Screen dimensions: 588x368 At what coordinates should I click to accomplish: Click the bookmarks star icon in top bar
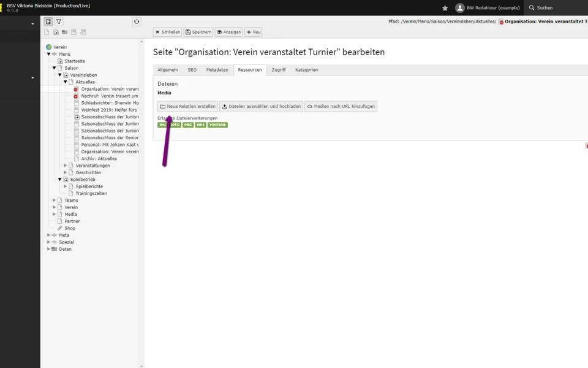tap(445, 8)
